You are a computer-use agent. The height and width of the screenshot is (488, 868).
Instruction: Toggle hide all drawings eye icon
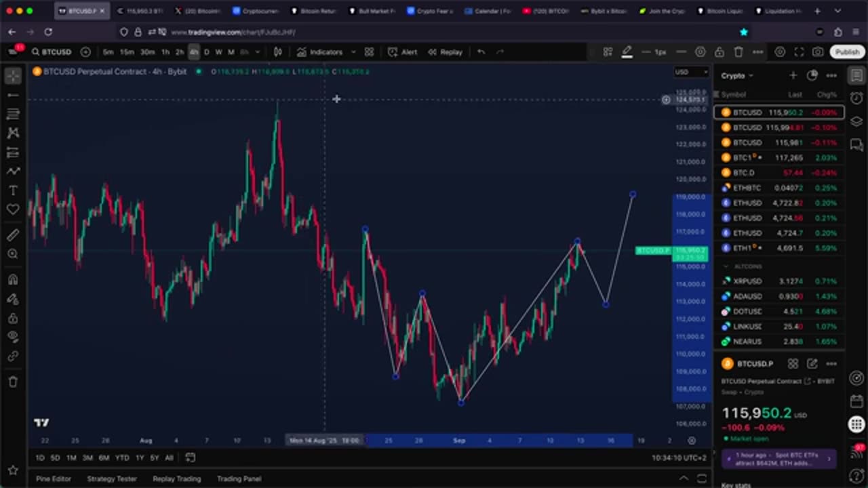tap(13, 337)
